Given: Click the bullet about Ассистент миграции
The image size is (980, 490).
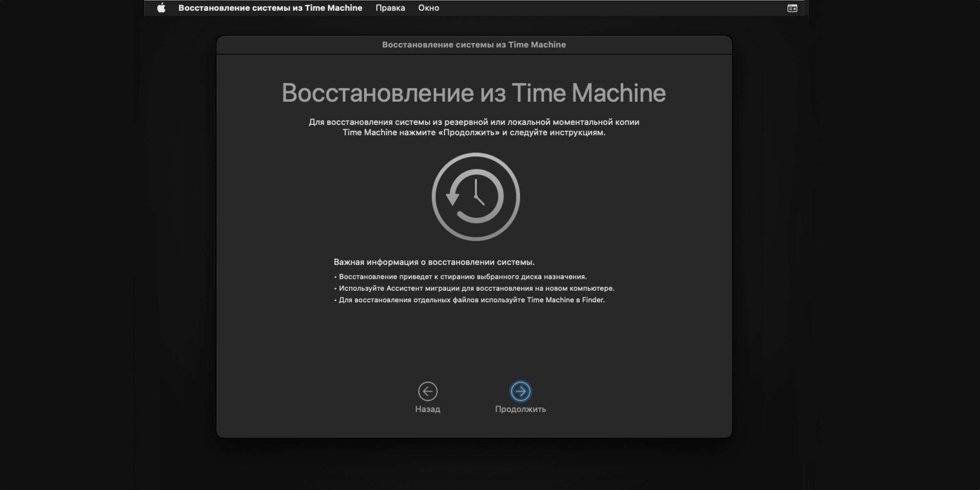Looking at the screenshot, I should [474, 289].
